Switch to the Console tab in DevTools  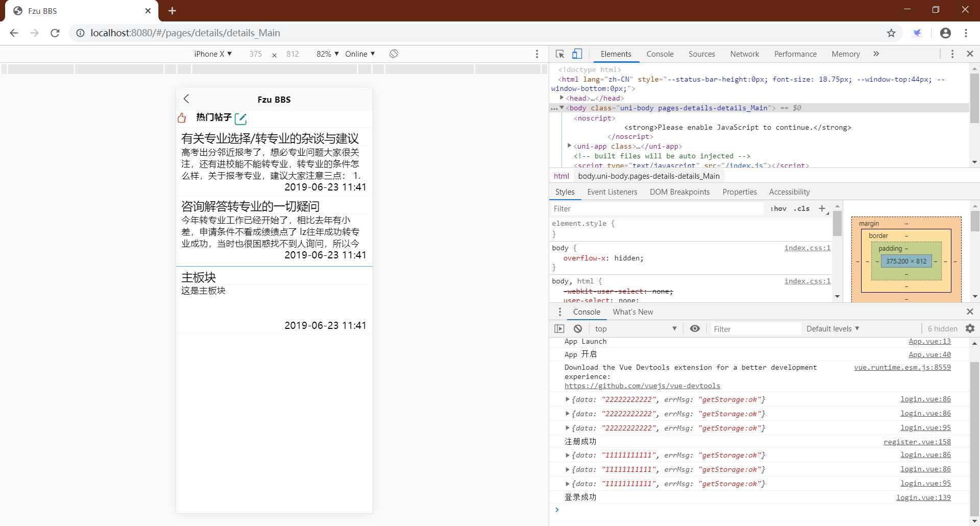660,54
